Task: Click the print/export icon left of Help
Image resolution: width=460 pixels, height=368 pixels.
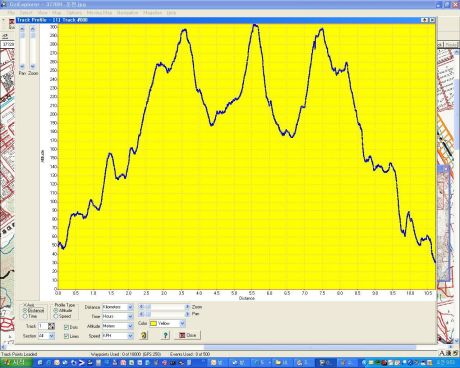Action: [144, 335]
